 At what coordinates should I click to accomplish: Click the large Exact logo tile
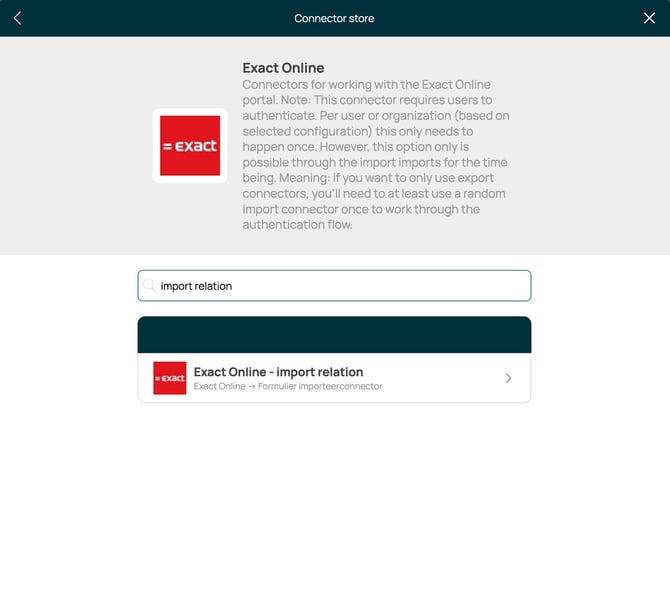190,146
